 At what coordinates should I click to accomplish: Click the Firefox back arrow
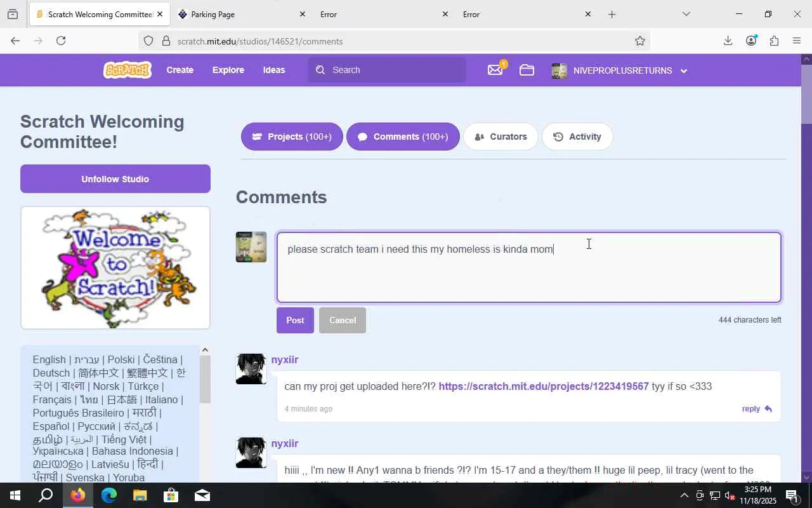tap(15, 41)
